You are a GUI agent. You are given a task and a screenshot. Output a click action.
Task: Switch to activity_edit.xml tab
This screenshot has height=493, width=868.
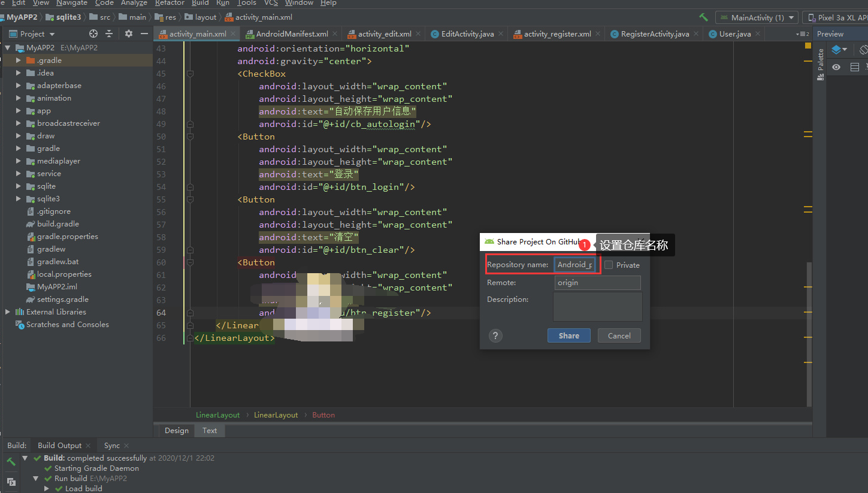[385, 34]
